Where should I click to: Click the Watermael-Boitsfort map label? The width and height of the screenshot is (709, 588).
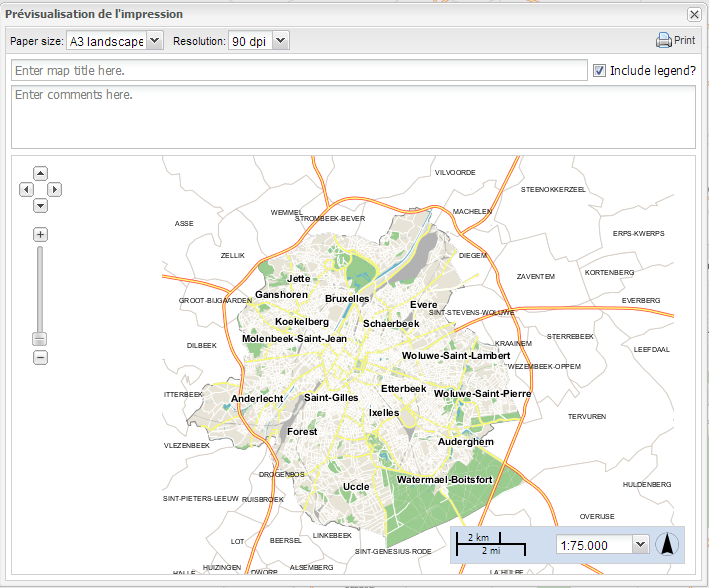[444, 480]
